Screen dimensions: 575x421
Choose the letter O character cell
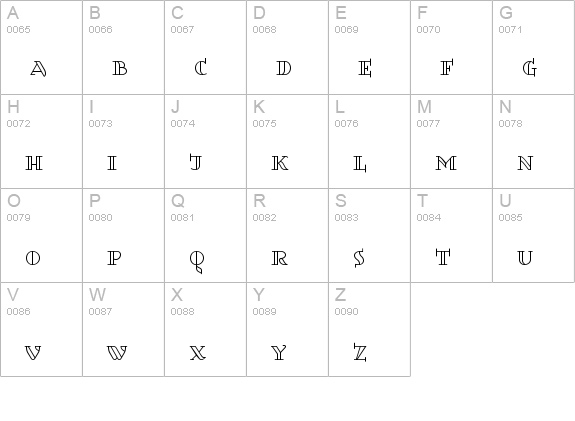tap(41, 235)
